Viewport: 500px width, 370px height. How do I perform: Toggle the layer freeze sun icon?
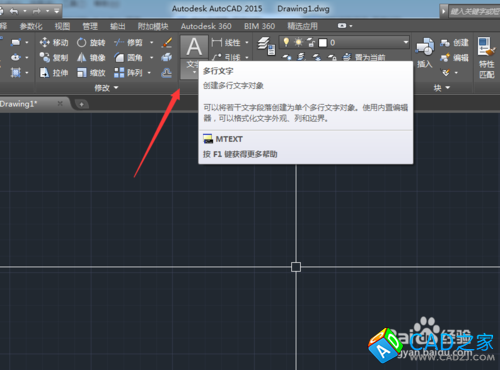[298, 42]
